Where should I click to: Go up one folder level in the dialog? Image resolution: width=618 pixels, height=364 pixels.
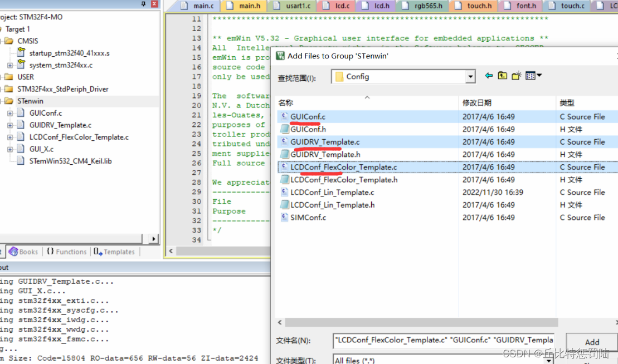[x=502, y=76]
